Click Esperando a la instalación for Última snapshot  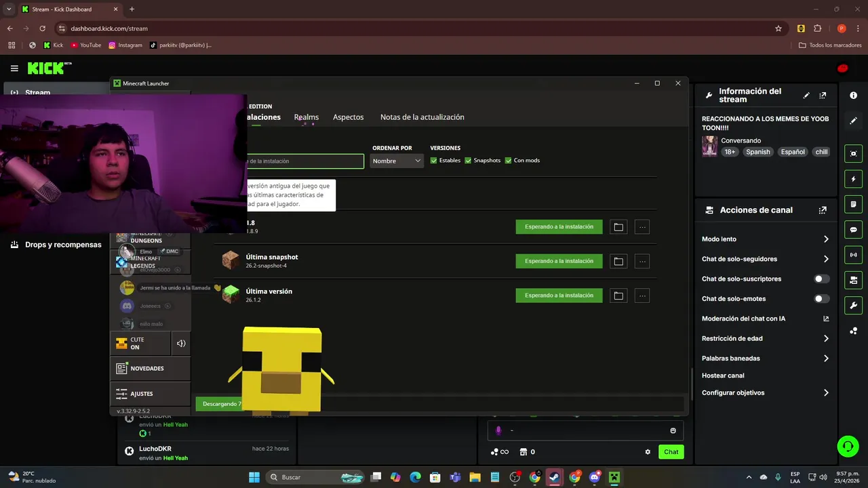[559, 261]
